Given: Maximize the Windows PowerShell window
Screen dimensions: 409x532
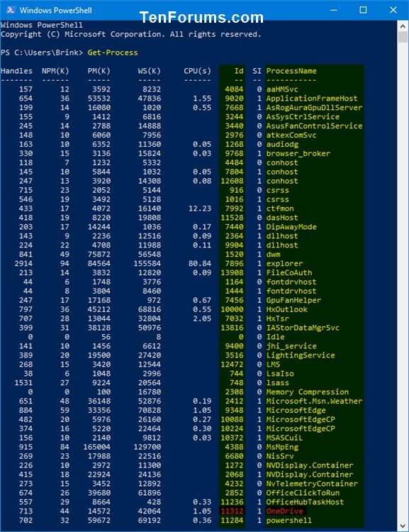Looking at the screenshot, I should click(363, 10).
